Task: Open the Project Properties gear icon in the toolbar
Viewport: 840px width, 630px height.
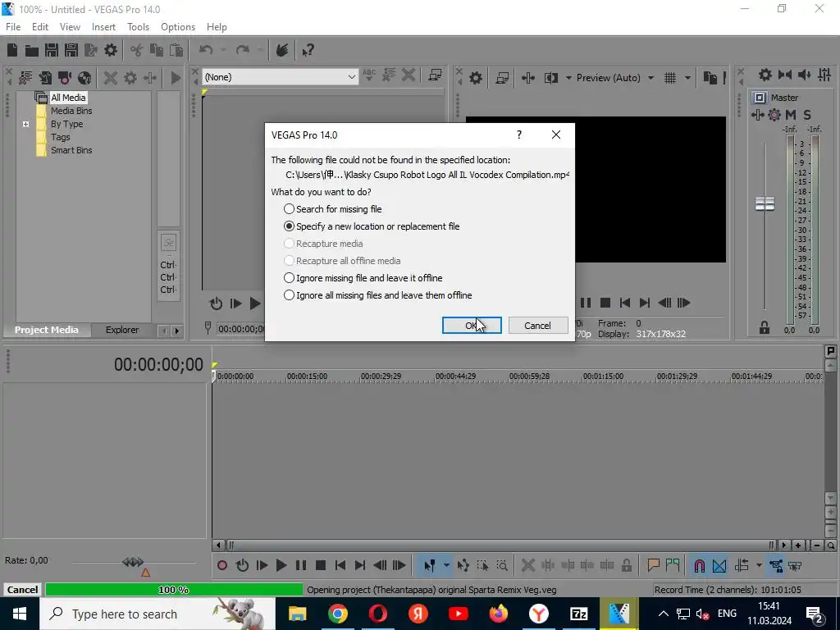Action: (x=111, y=50)
